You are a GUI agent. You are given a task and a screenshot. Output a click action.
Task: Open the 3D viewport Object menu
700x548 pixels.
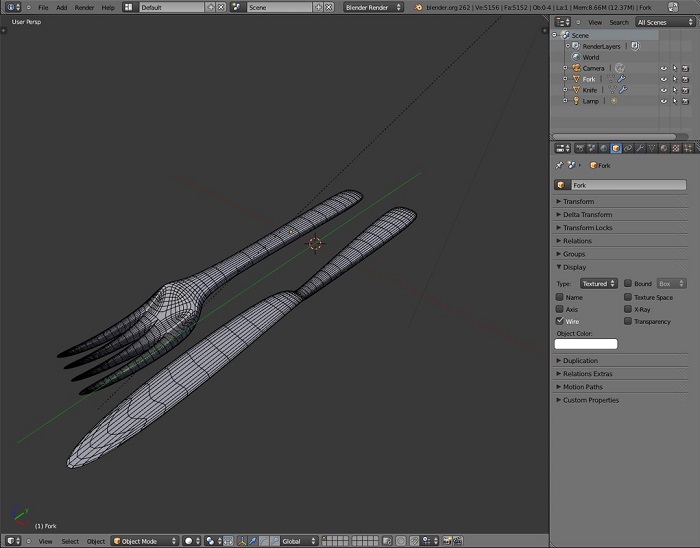(x=96, y=541)
